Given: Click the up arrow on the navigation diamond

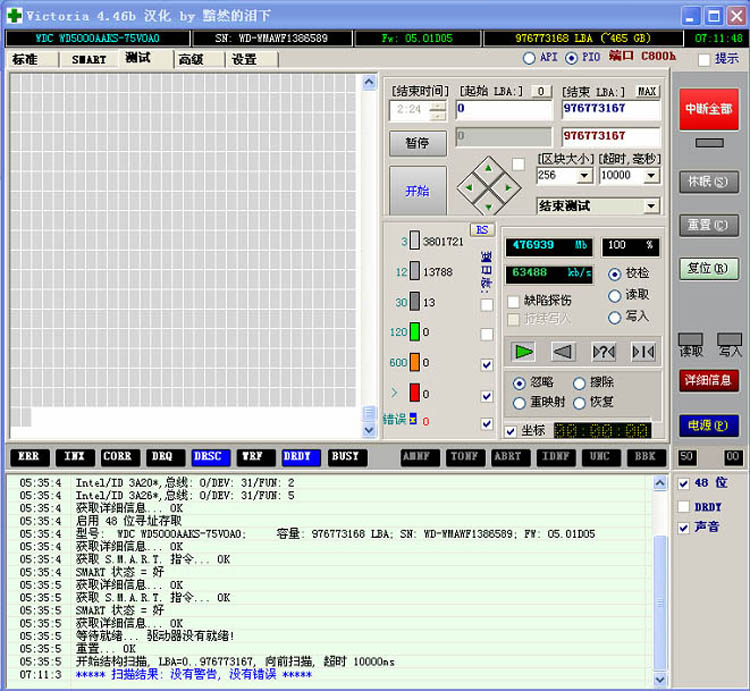Looking at the screenshot, I should tap(488, 168).
